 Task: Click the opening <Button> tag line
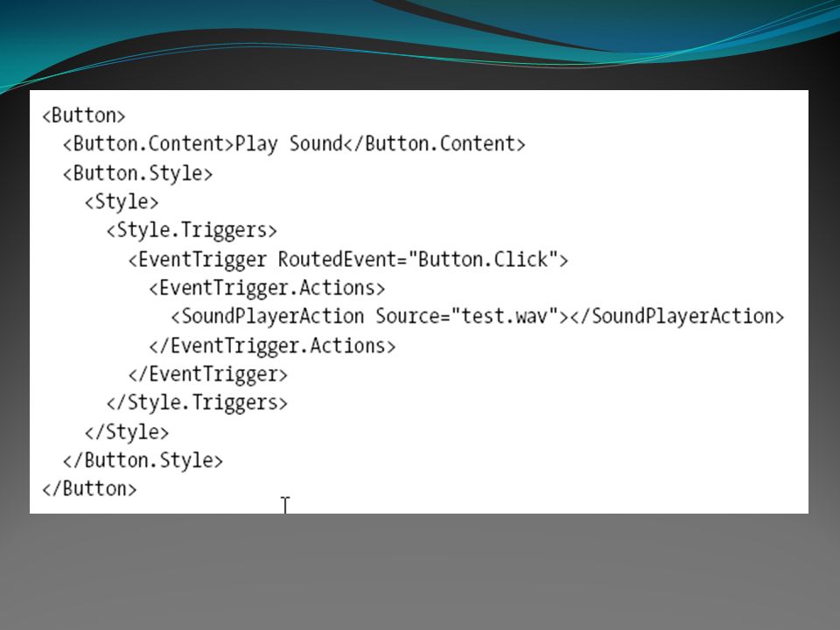coord(84,115)
